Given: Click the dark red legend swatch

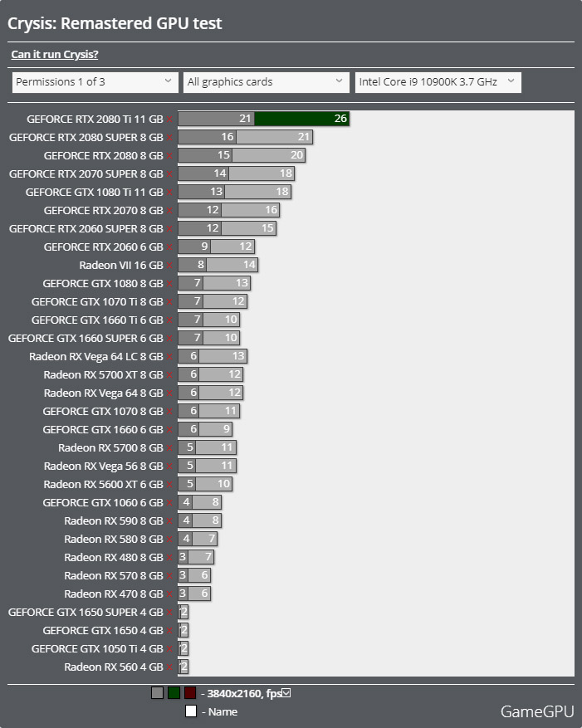Looking at the screenshot, I should coord(190,693).
